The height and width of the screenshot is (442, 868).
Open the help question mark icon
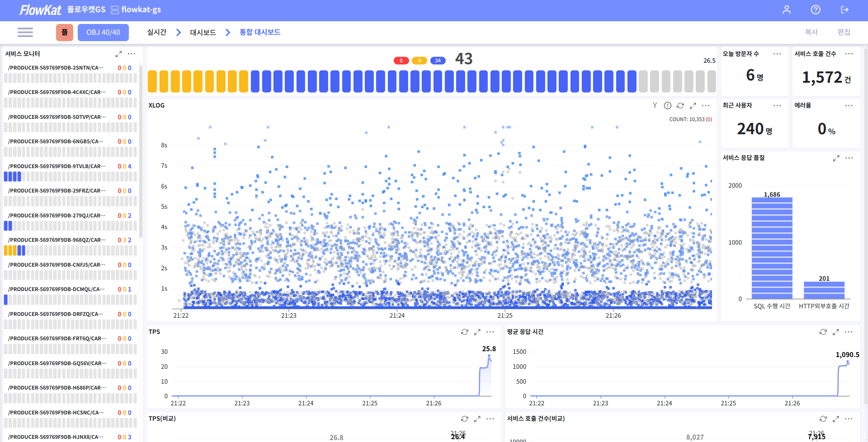816,10
